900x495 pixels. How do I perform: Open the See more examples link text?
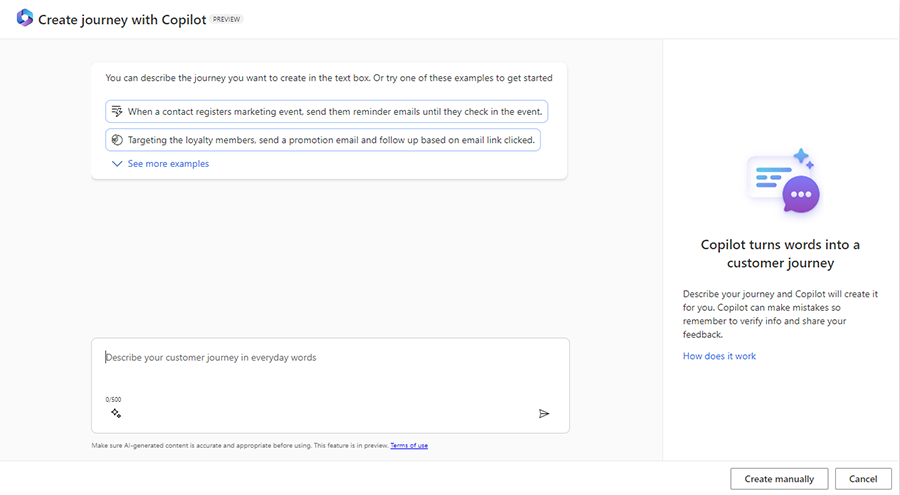168,164
